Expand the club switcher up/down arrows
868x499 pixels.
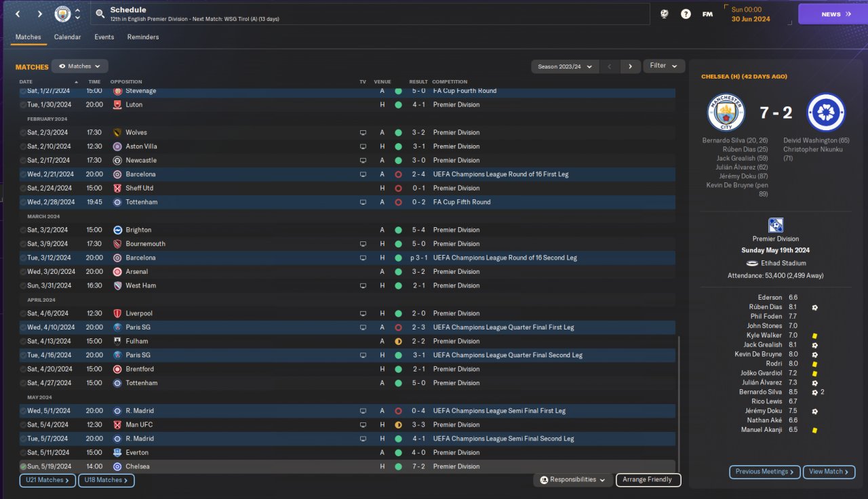tap(77, 14)
